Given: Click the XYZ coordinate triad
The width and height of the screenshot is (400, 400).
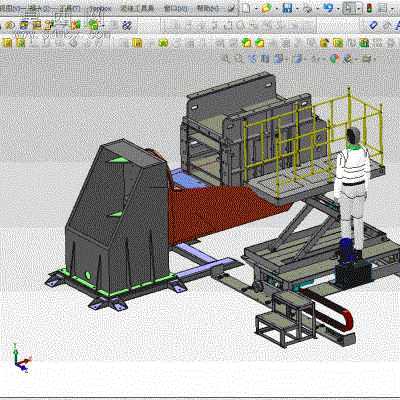Looking at the screenshot, I should [x=22, y=358].
